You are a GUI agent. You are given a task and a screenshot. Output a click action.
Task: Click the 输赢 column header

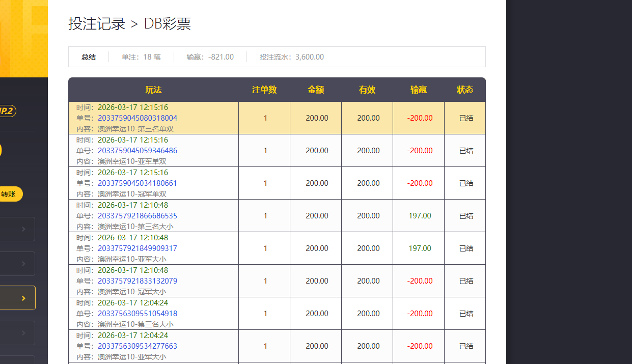pyautogui.click(x=418, y=90)
